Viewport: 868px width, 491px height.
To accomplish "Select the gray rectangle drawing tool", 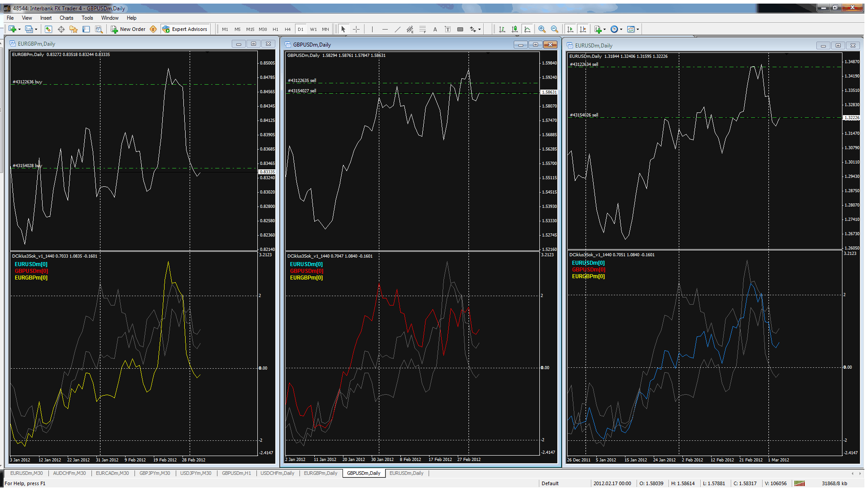I will click(460, 29).
